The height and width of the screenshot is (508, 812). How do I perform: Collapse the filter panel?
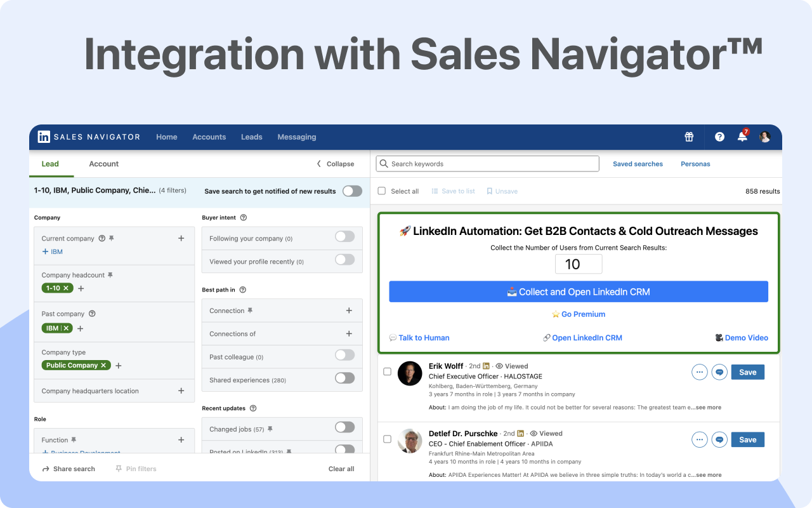[334, 163]
